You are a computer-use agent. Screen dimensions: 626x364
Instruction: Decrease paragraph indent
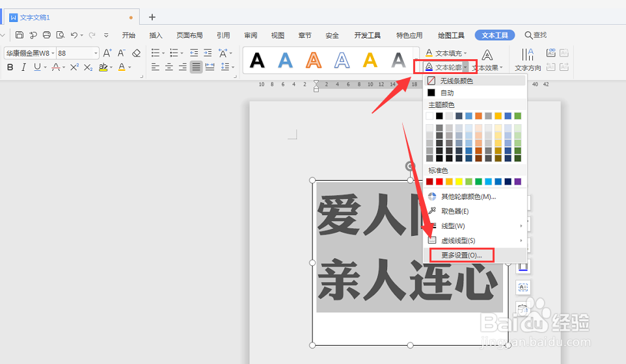[194, 53]
